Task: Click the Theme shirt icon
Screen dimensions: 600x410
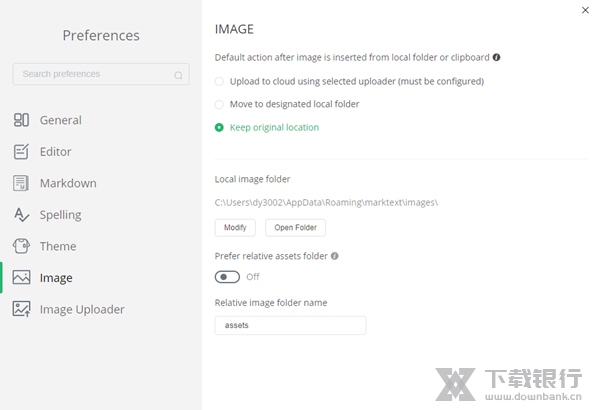Action: (21, 246)
